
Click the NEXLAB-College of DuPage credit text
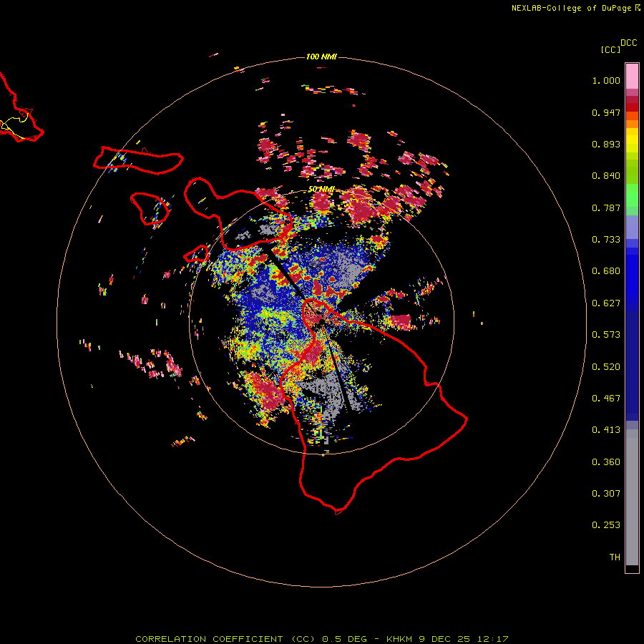pos(571,8)
